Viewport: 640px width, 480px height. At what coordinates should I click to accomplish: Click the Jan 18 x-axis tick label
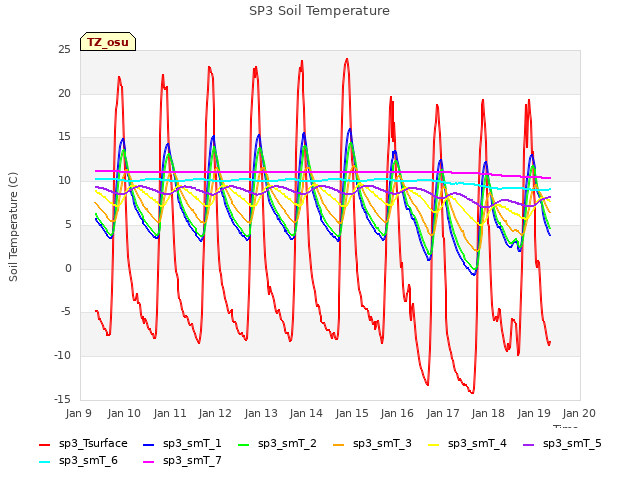pos(488,413)
